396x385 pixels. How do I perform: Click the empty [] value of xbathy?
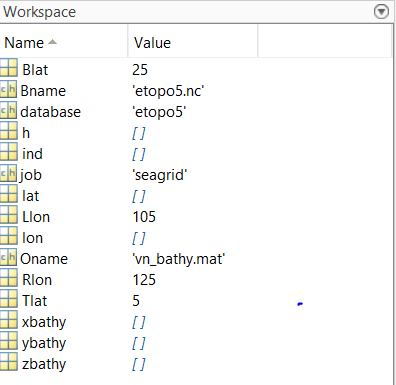pos(139,322)
